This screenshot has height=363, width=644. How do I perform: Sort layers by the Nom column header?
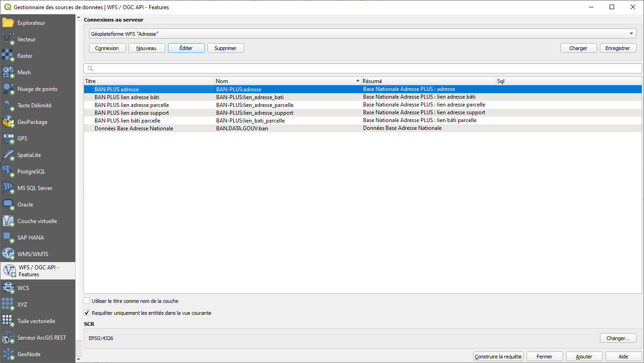point(288,81)
